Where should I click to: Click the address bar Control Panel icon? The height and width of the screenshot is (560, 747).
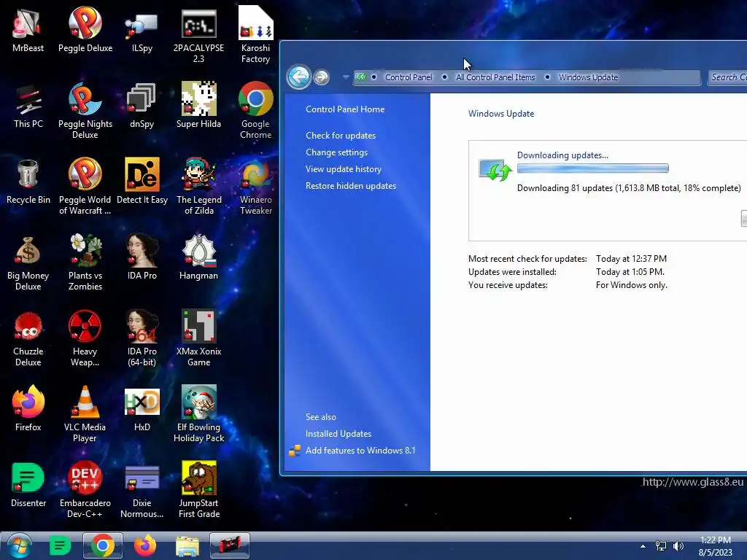pos(361,77)
